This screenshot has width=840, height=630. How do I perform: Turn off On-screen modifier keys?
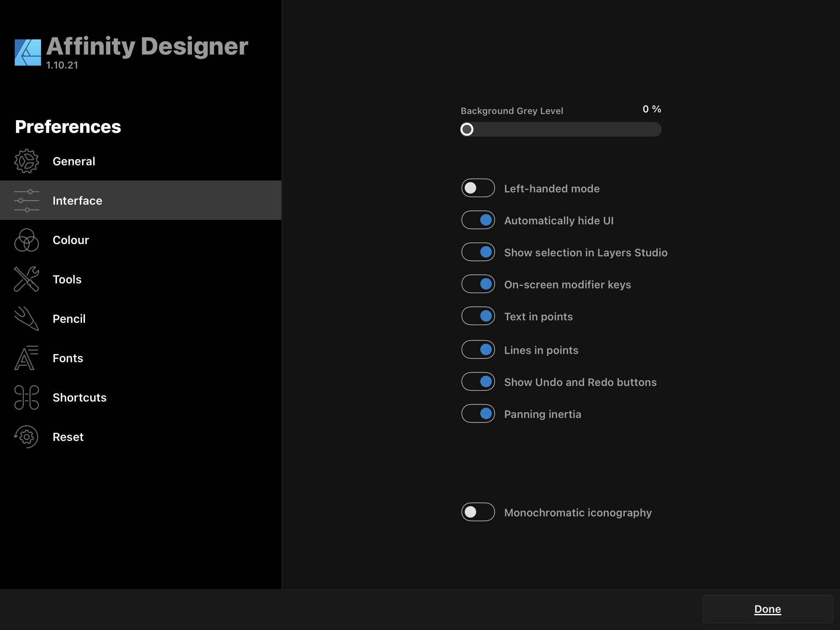tap(478, 284)
